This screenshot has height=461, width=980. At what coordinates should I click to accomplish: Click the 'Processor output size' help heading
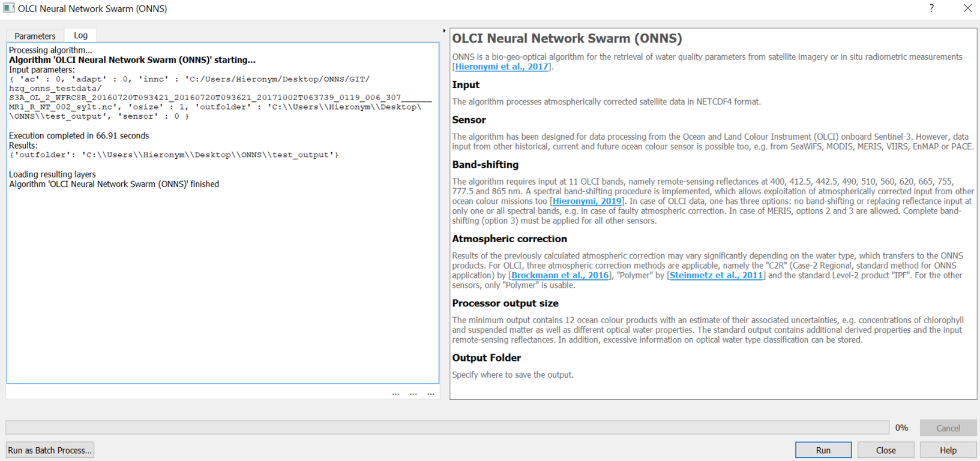(505, 303)
